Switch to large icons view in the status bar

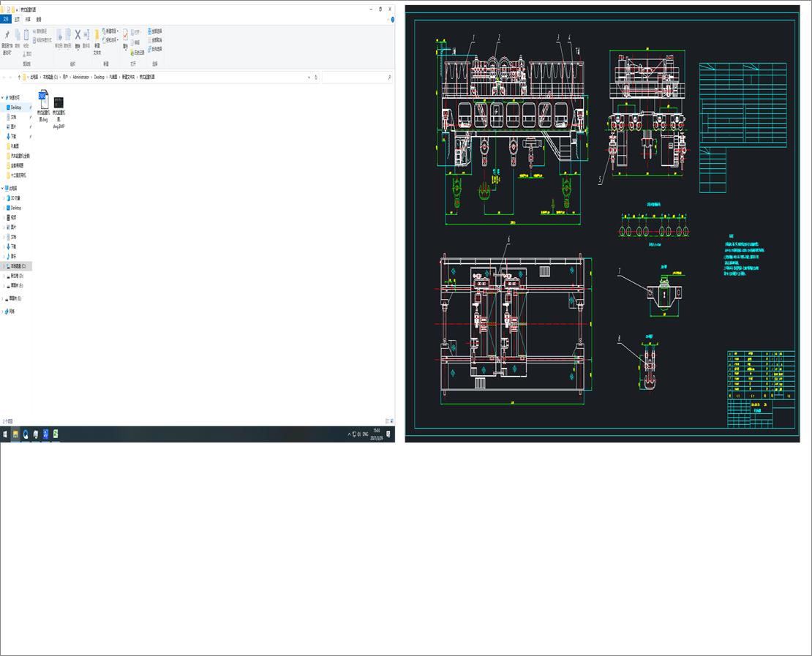point(391,421)
